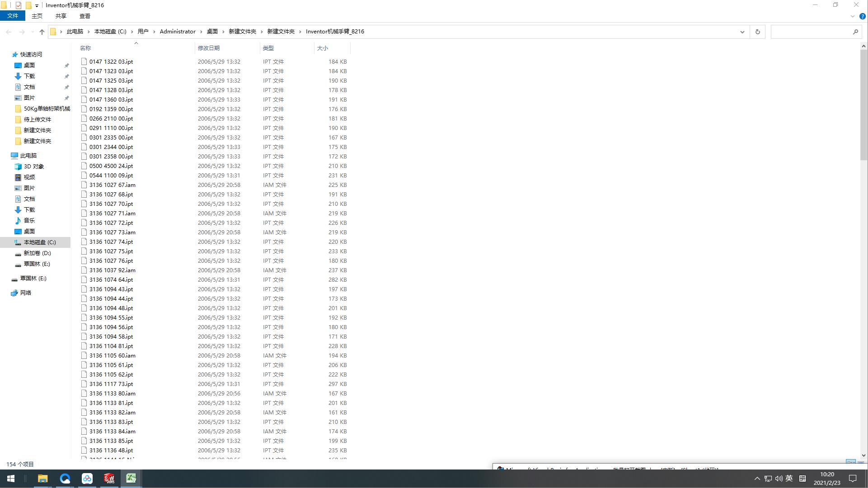Viewport: 868px width, 488px height.
Task: Navigate to Administrator in the breadcrumb path
Action: [x=178, y=32]
